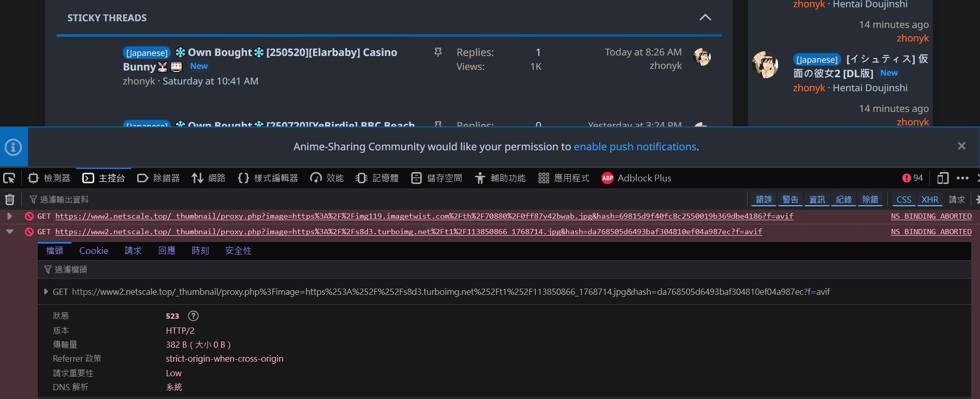980x399 pixels.
Task: Switch to the 網路 network tab
Action: tap(209, 178)
